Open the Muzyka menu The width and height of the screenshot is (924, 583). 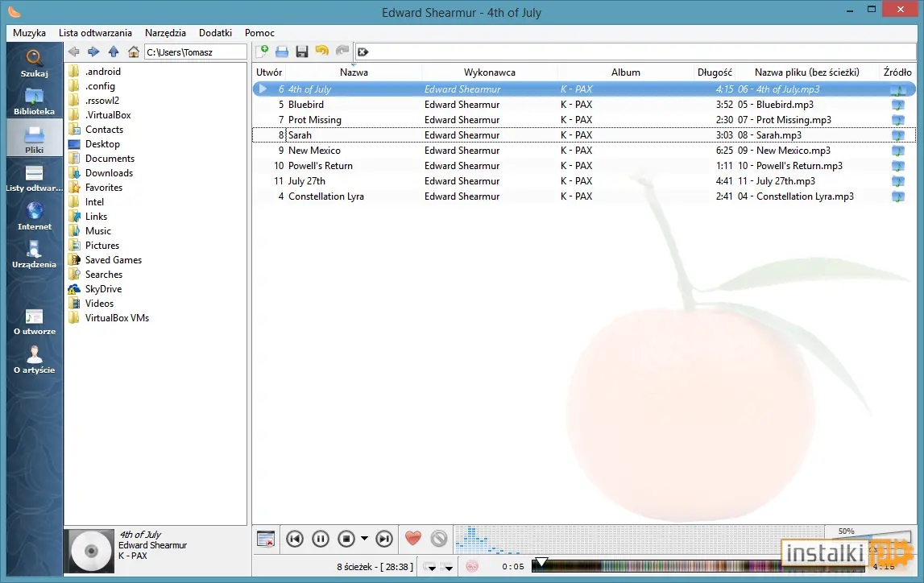click(30, 33)
